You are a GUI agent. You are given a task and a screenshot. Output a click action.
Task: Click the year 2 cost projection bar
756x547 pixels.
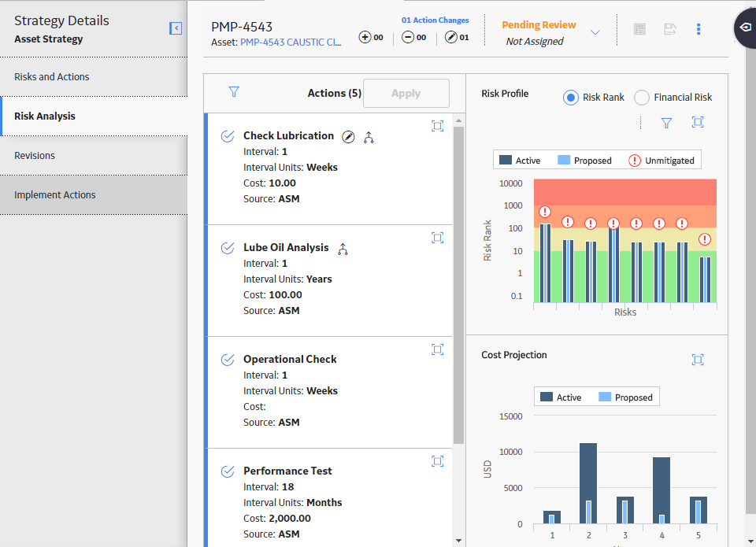pyautogui.click(x=588, y=483)
